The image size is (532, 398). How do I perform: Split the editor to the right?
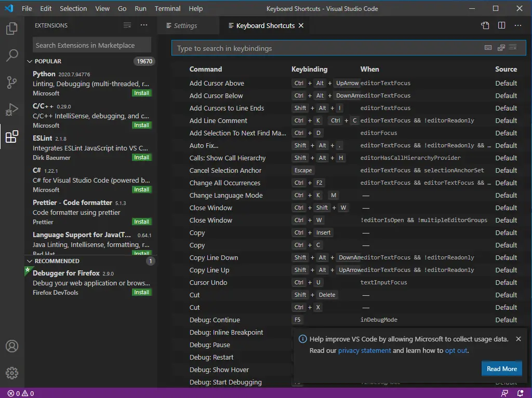click(501, 25)
